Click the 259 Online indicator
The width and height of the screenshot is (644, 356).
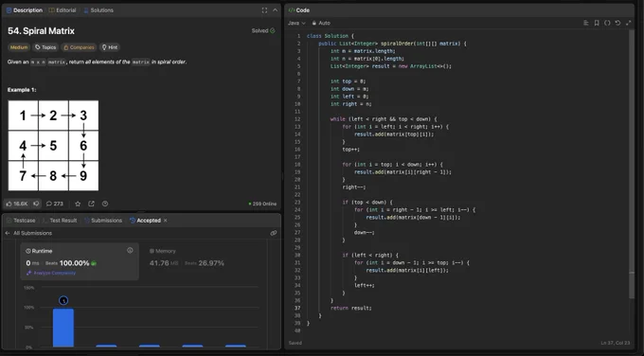pos(262,204)
